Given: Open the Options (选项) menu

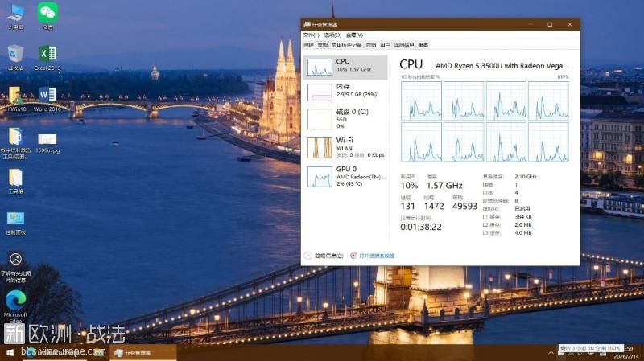Looking at the screenshot, I should click(x=332, y=35).
